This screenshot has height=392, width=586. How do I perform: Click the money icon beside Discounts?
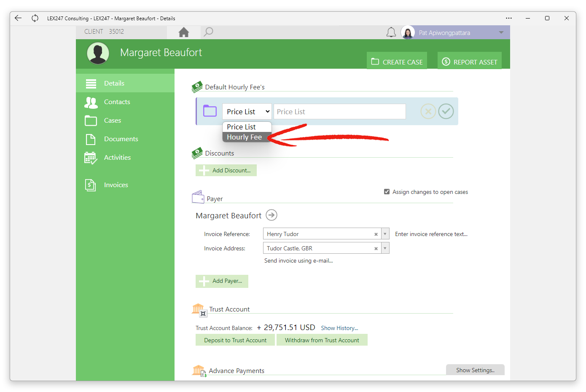(x=197, y=153)
